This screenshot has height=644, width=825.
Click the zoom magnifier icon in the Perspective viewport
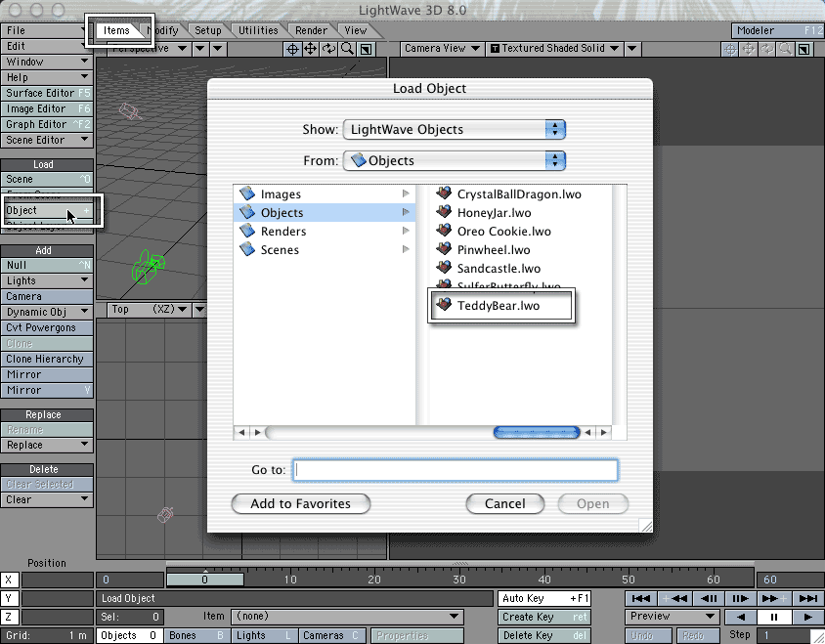pyautogui.click(x=347, y=49)
